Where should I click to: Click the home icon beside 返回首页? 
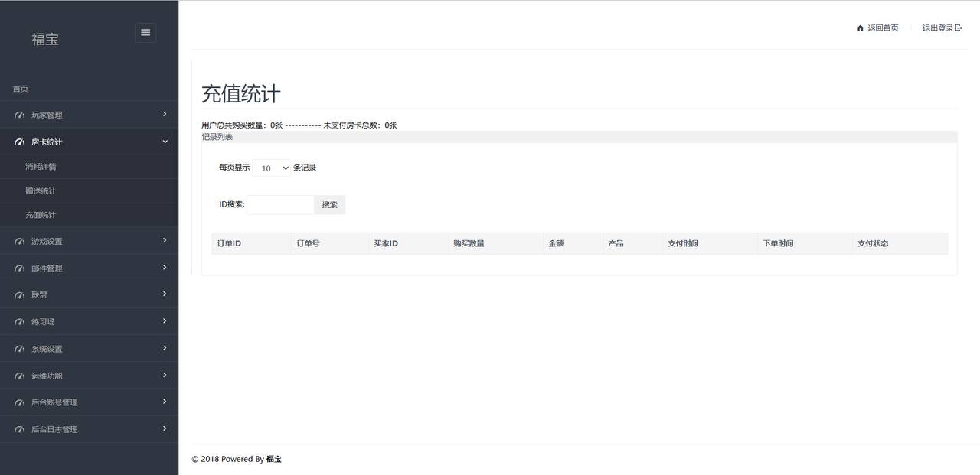point(860,28)
